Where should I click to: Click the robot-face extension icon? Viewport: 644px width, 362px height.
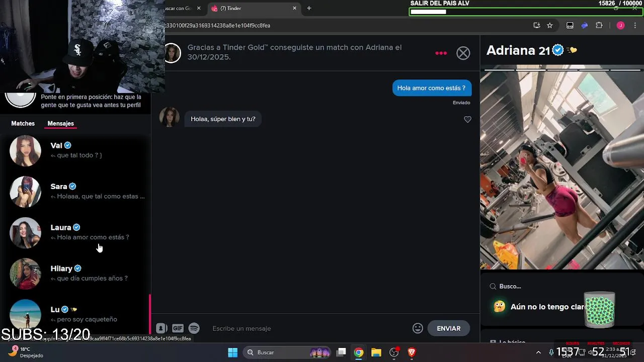coord(570,25)
